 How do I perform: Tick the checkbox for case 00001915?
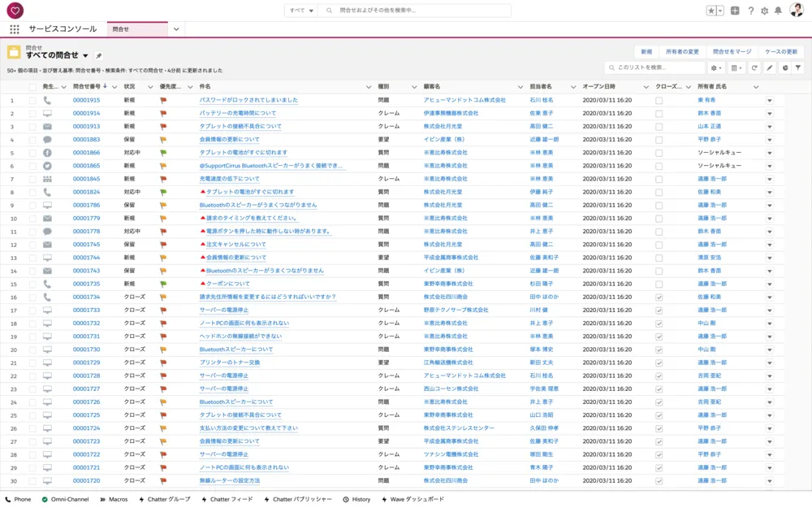[32, 101]
